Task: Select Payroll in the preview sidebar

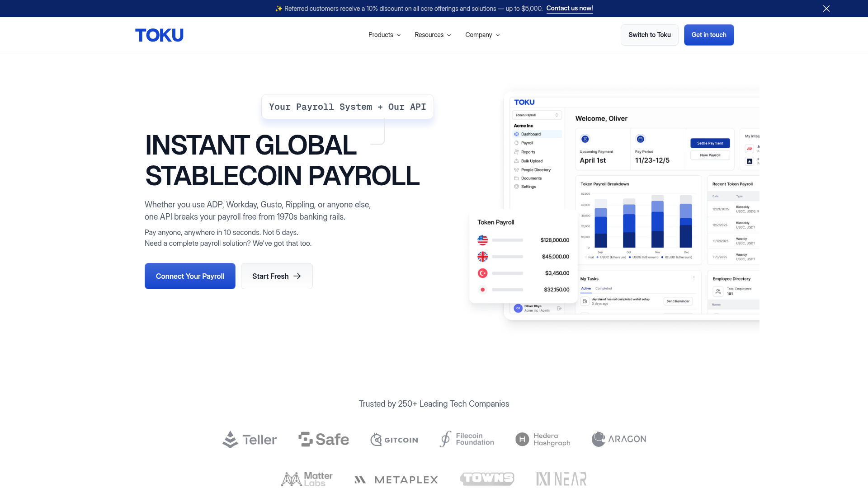Action: click(524, 143)
